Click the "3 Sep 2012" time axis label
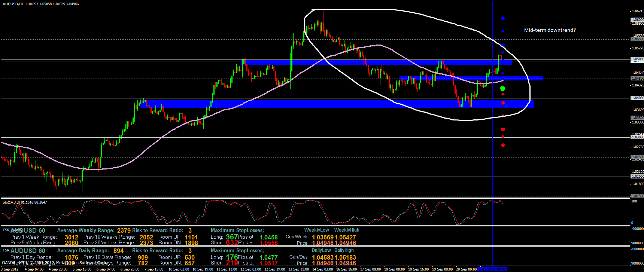 pos(10,269)
